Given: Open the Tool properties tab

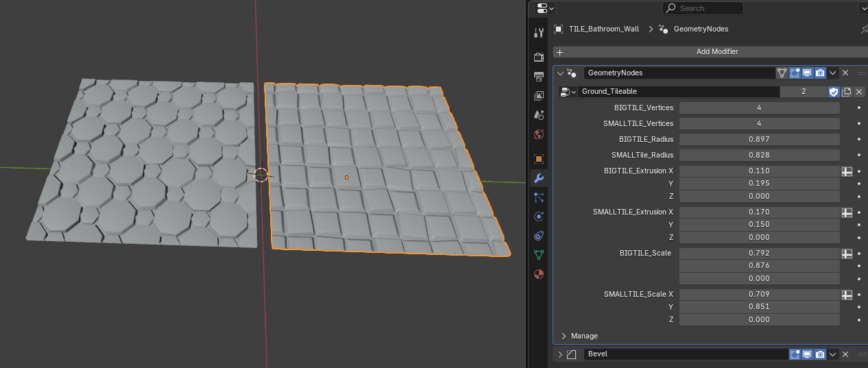Looking at the screenshot, I should pyautogui.click(x=539, y=32).
